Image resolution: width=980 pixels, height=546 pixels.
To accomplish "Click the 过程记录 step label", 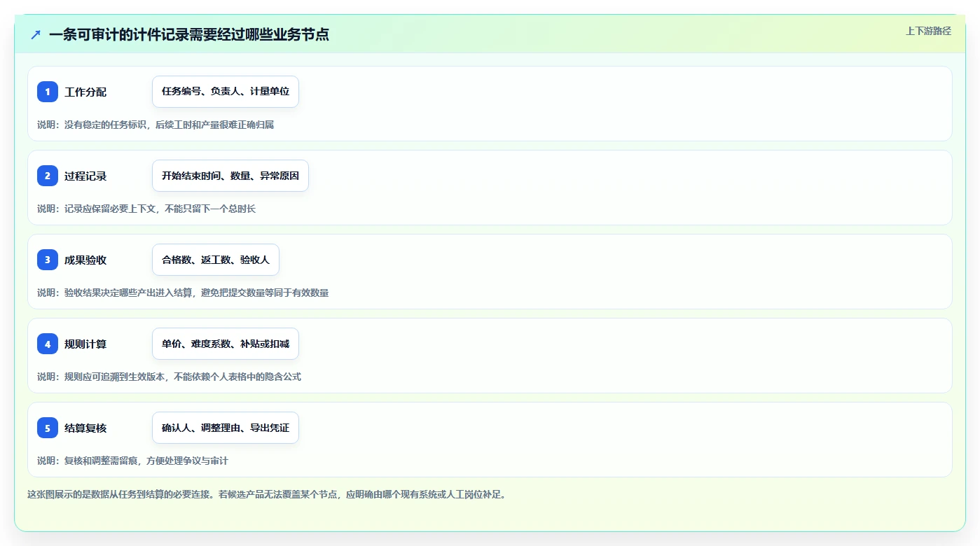I will (x=85, y=176).
